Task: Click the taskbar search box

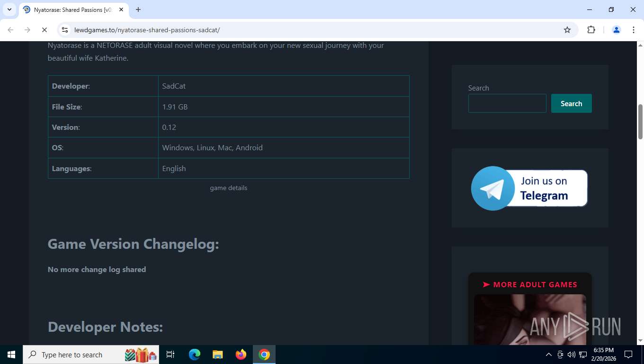Action: pos(91,355)
